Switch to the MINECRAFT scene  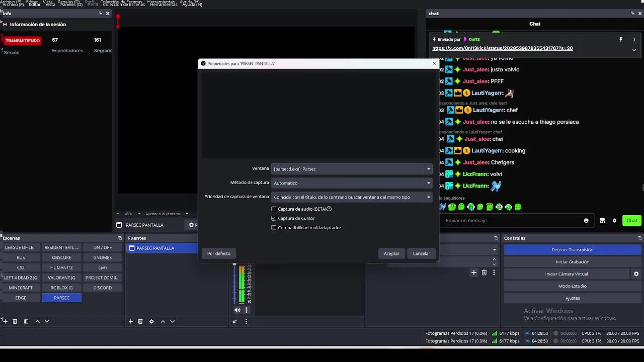pyautogui.click(x=21, y=288)
